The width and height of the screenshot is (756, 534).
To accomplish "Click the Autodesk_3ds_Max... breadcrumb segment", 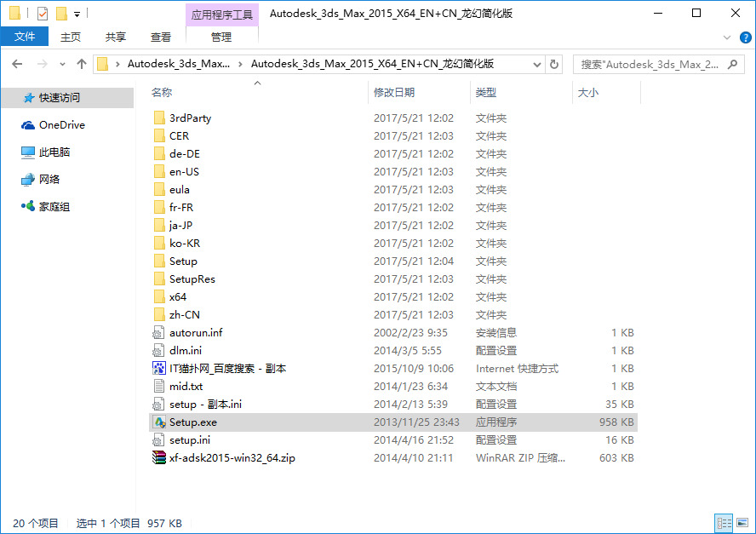I will (179, 64).
